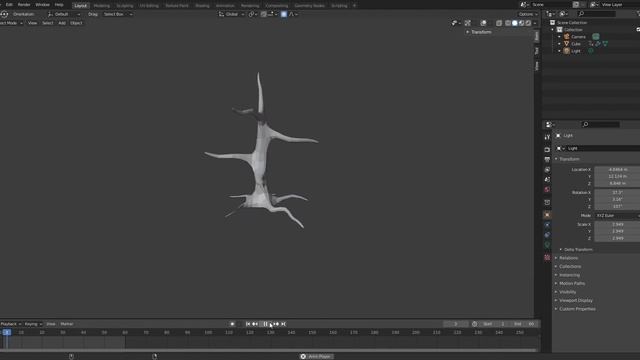The width and height of the screenshot is (640, 360).
Task: Click the cursor orientation icon in header
Action: 4,14
